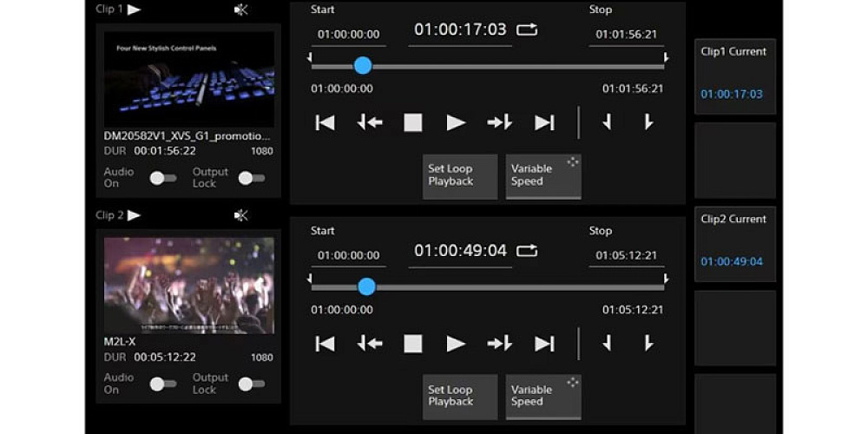Click Clip 2 Stop field 01:05:12:21
The width and height of the screenshot is (868, 434).
tap(627, 256)
